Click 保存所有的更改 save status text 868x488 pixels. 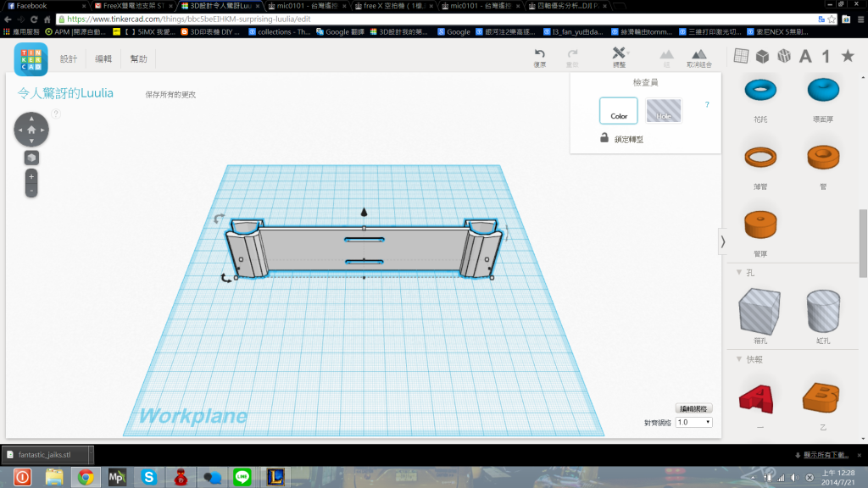tap(170, 95)
